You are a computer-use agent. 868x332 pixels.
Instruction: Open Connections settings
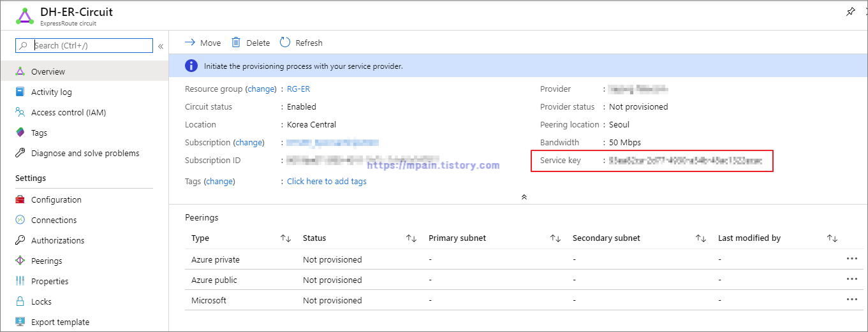[54, 220]
